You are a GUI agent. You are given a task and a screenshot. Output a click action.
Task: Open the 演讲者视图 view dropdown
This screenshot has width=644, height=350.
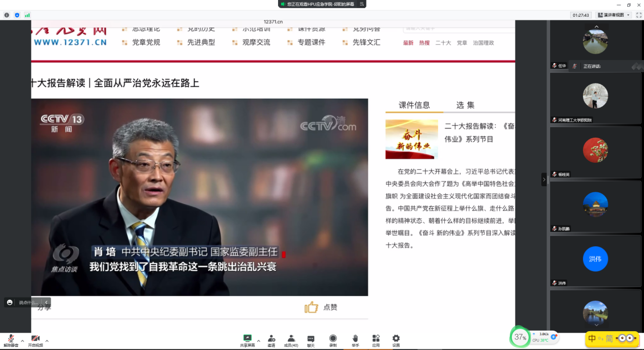tap(614, 15)
